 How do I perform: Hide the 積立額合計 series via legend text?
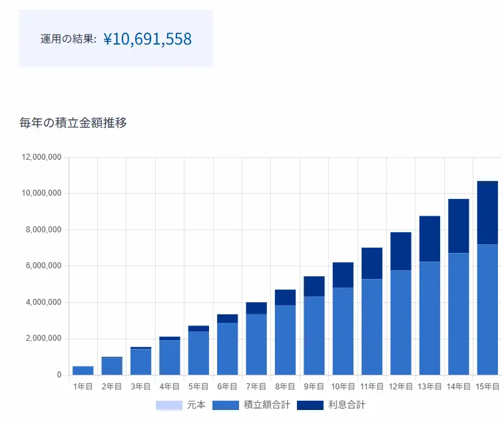266,405
